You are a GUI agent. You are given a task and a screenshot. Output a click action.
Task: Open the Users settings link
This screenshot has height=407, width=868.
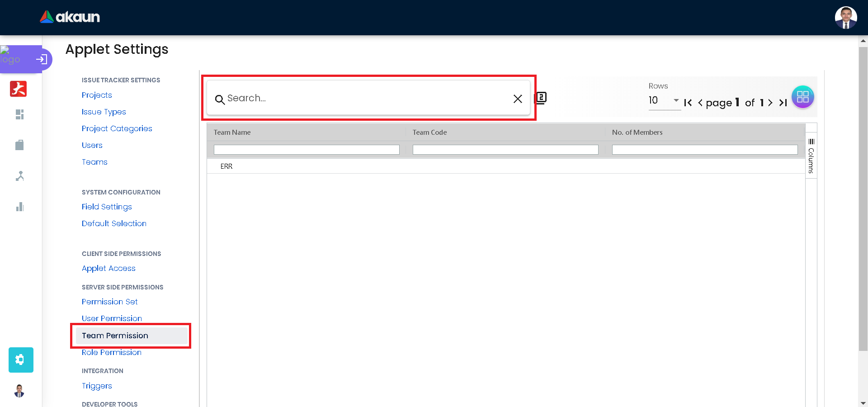point(92,145)
